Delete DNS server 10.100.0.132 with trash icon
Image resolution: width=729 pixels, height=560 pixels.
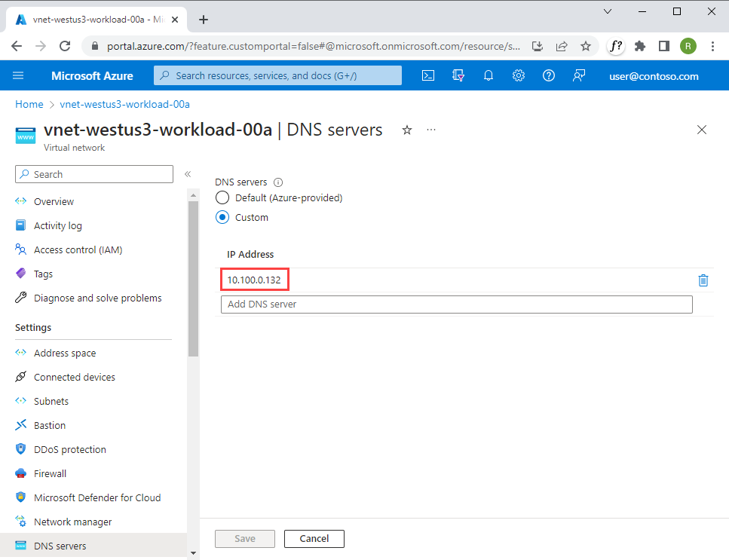(x=703, y=280)
